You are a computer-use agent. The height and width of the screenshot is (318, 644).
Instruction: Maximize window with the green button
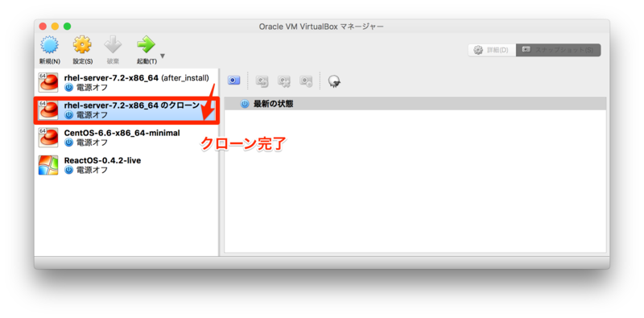[x=67, y=27]
